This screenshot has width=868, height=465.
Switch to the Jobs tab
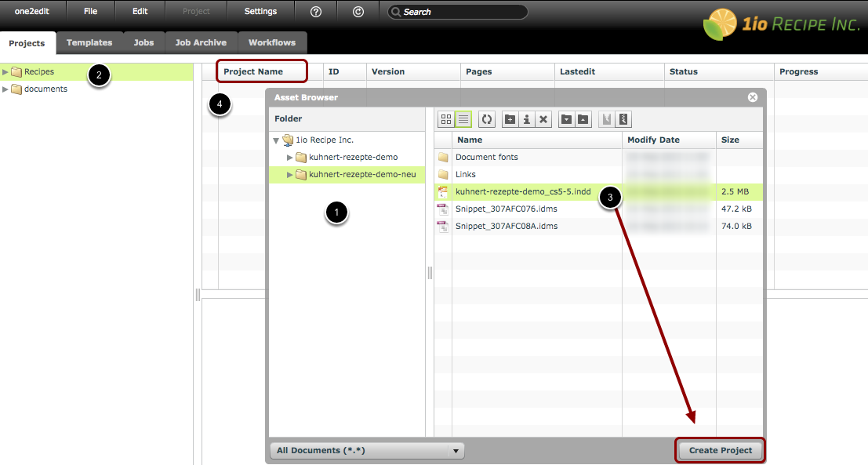[144, 42]
